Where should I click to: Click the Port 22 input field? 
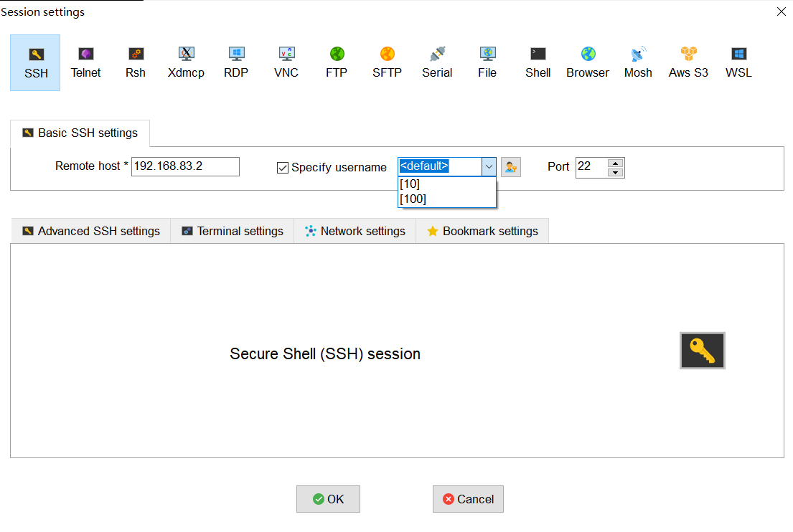click(591, 167)
